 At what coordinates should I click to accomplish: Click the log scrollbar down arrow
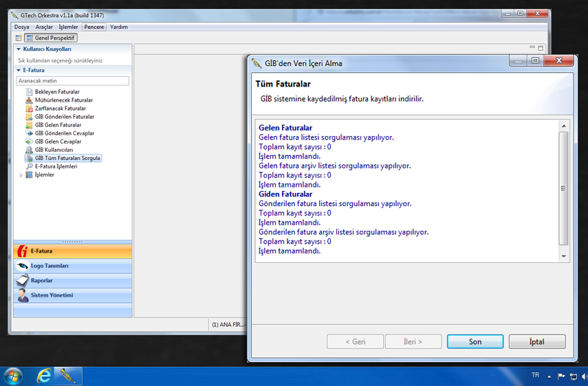pos(564,256)
